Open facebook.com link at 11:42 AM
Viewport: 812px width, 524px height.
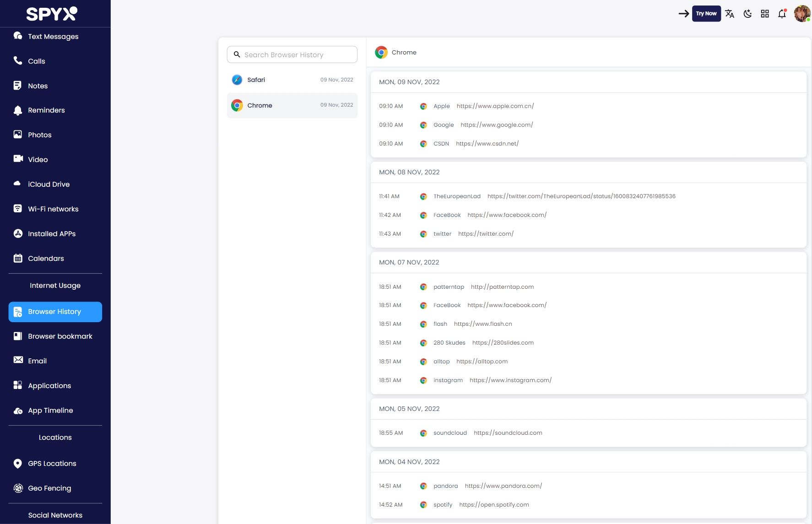click(x=507, y=215)
